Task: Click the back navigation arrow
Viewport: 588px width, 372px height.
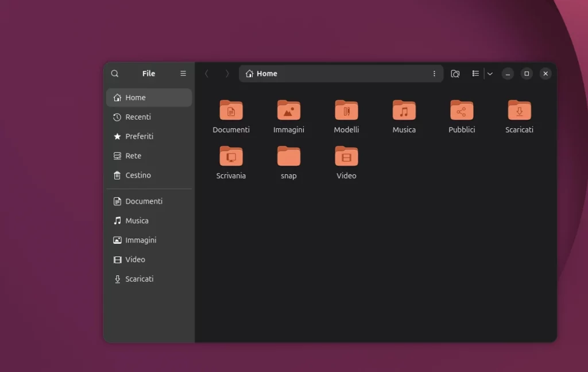Action: [207, 74]
